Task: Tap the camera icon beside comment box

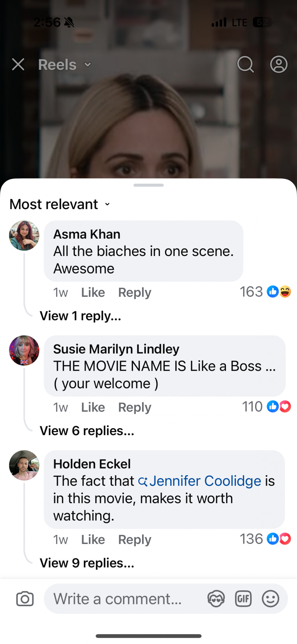Action: coord(25,599)
